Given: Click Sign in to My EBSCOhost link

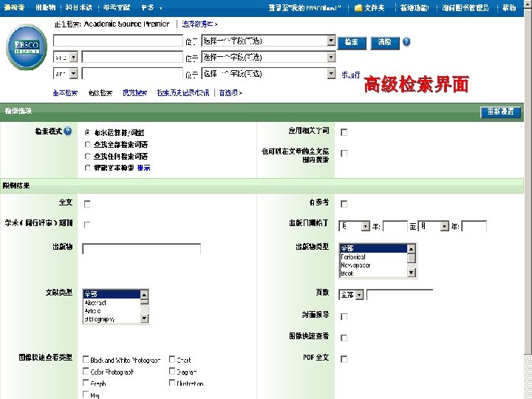Looking at the screenshot, I should point(304,8).
